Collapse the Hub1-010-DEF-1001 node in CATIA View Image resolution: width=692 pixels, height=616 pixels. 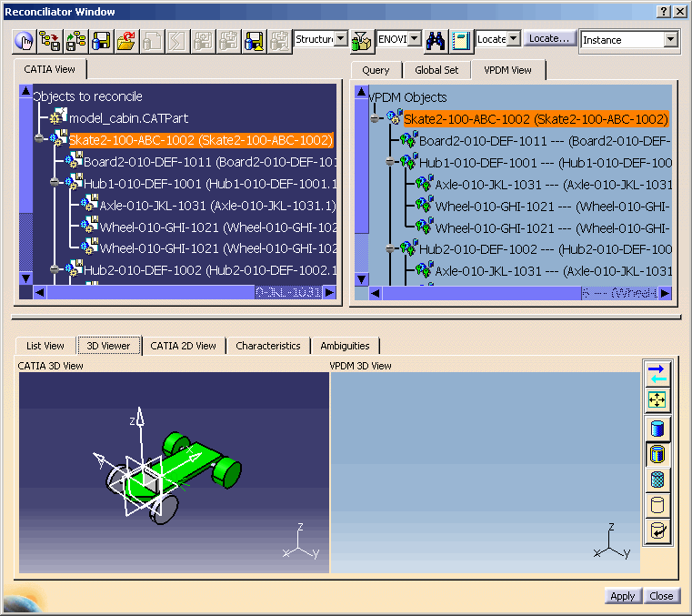pyautogui.click(x=55, y=183)
